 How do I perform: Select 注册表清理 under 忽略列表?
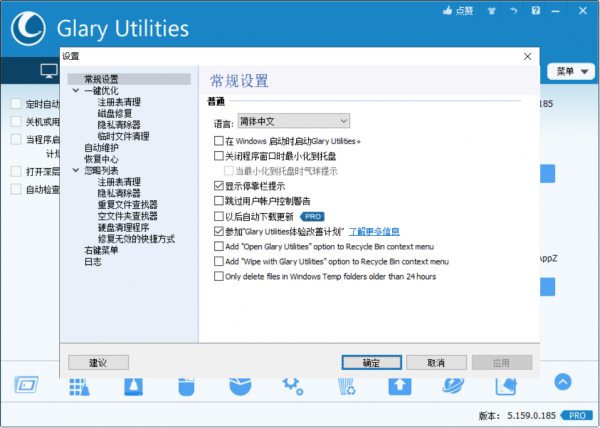tap(119, 182)
